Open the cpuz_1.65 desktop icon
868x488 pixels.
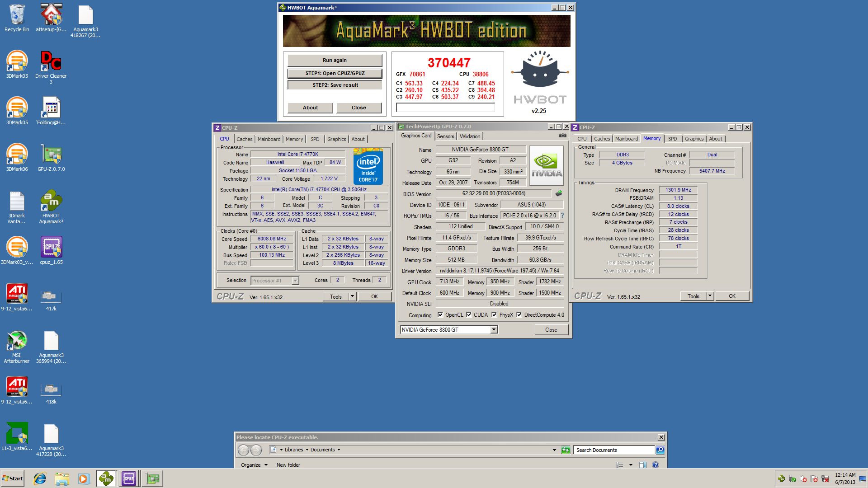(x=51, y=250)
